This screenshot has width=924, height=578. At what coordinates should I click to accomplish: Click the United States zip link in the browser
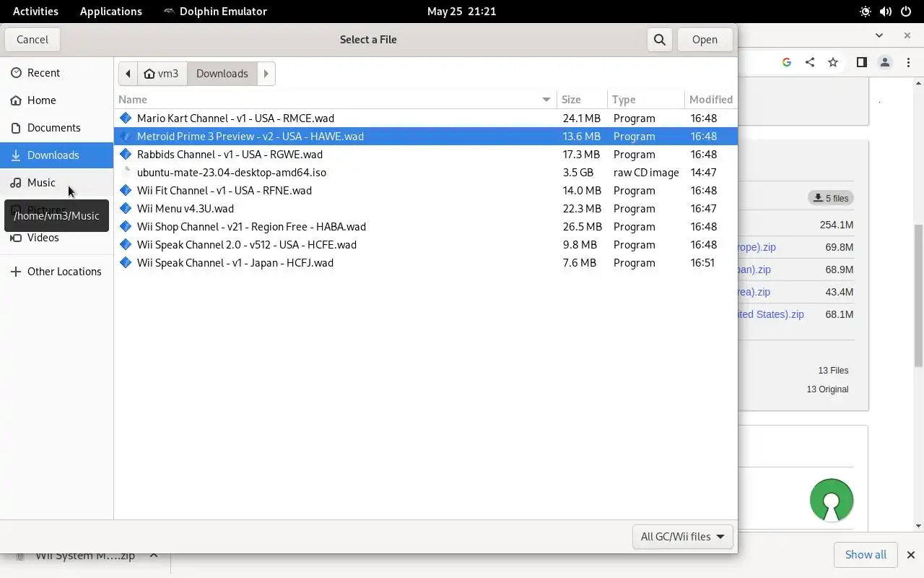771,314
